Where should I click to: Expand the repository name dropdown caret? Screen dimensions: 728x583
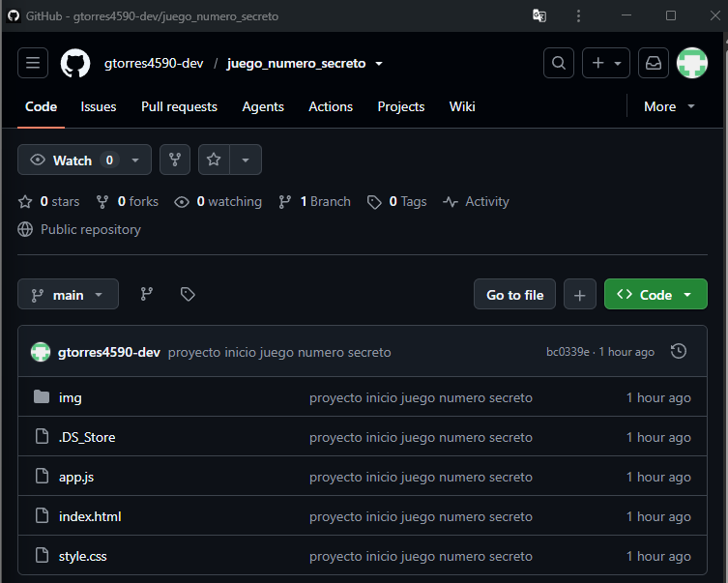[x=379, y=64]
